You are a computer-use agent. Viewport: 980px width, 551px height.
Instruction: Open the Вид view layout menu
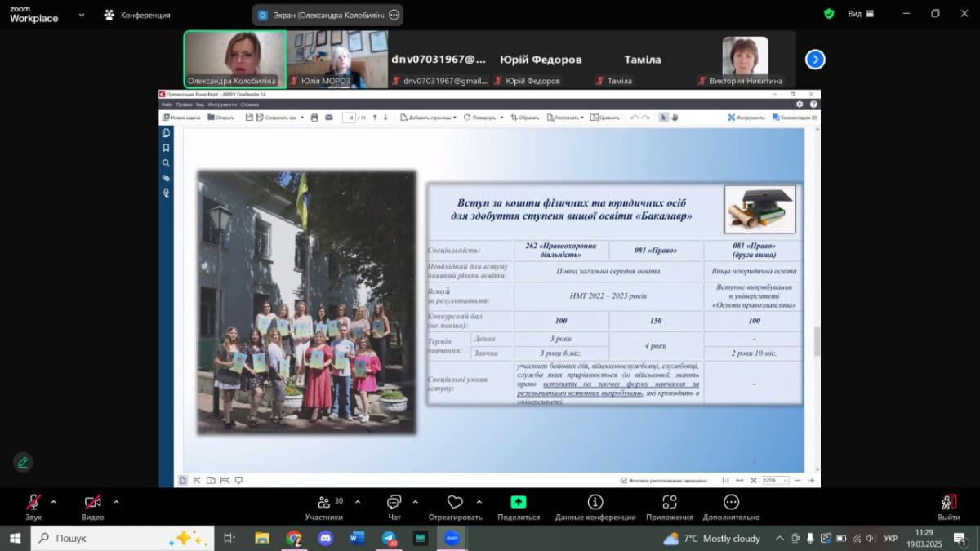pos(860,14)
